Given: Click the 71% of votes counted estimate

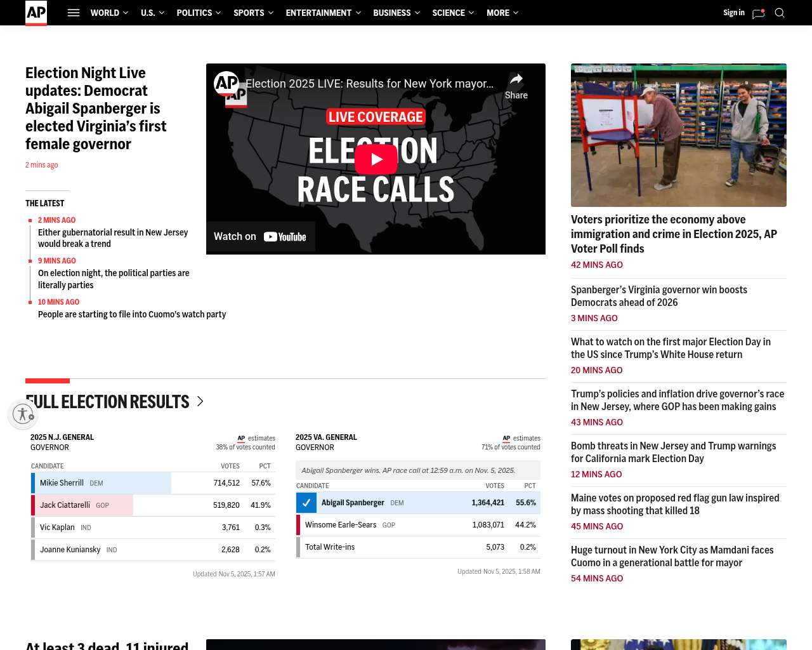Looking at the screenshot, I should pyautogui.click(x=511, y=447).
